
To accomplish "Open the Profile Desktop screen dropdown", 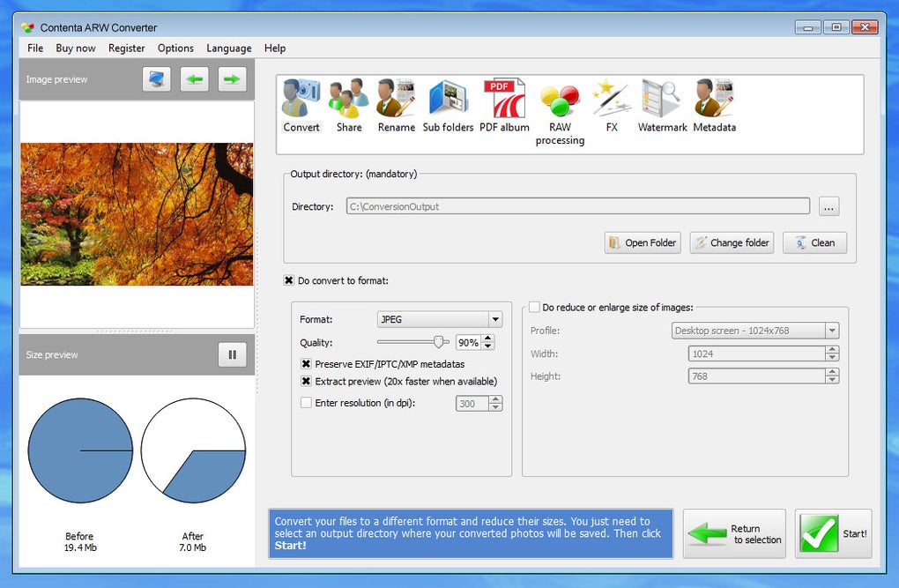I will [755, 331].
